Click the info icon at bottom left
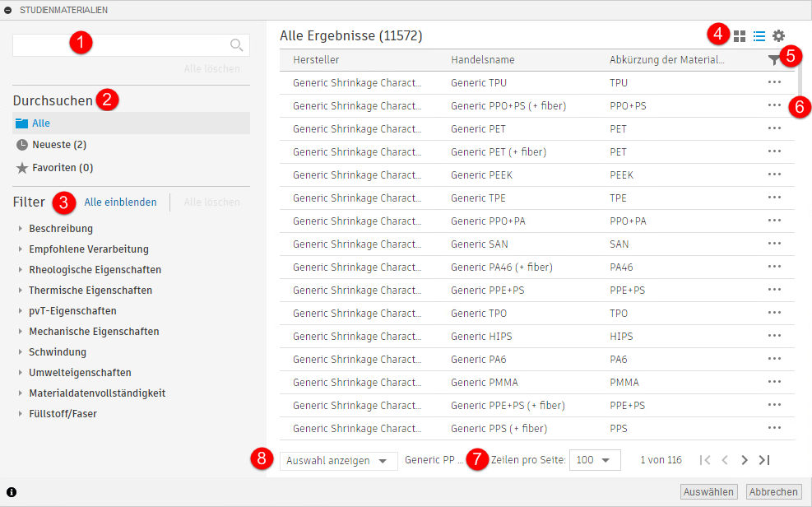This screenshot has height=507, width=812. coord(12,492)
